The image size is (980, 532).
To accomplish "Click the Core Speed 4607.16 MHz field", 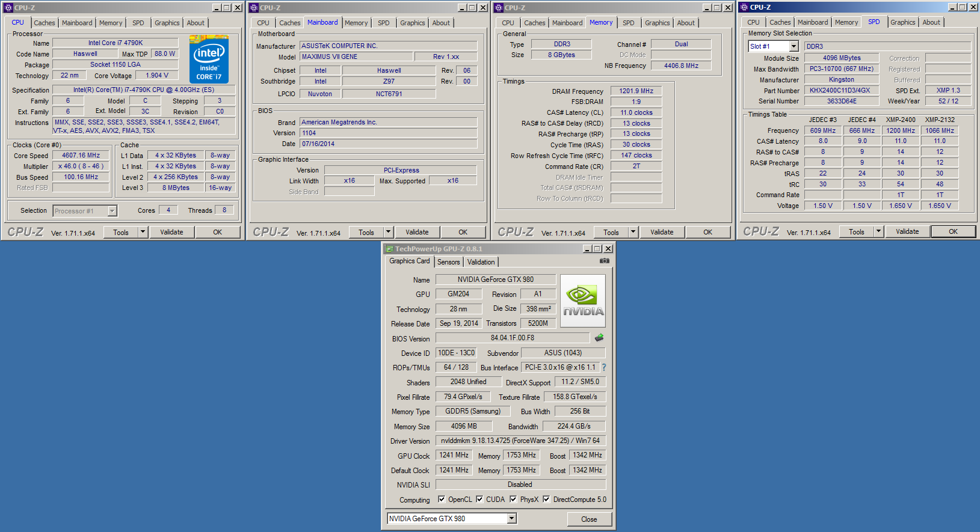I will tap(81, 155).
